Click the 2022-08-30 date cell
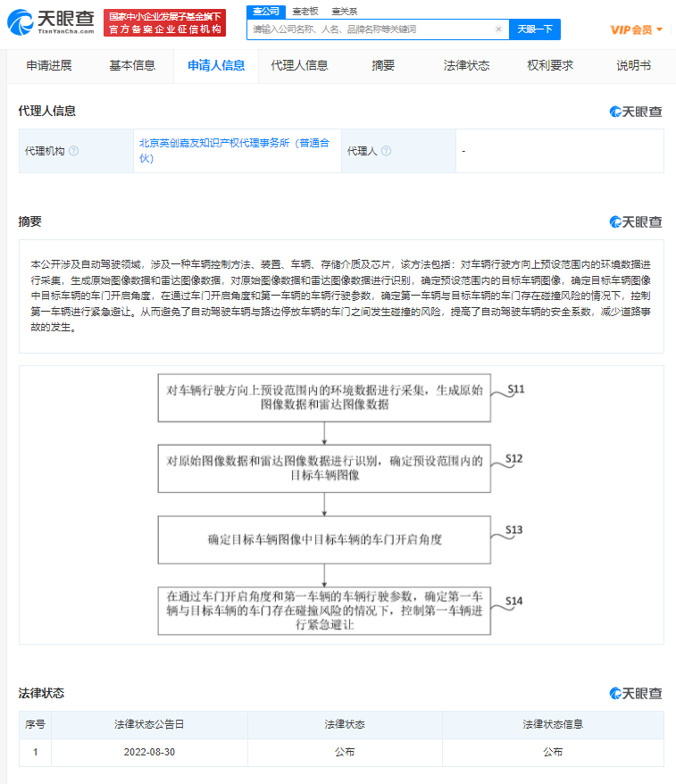The image size is (676, 784). click(x=149, y=752)
